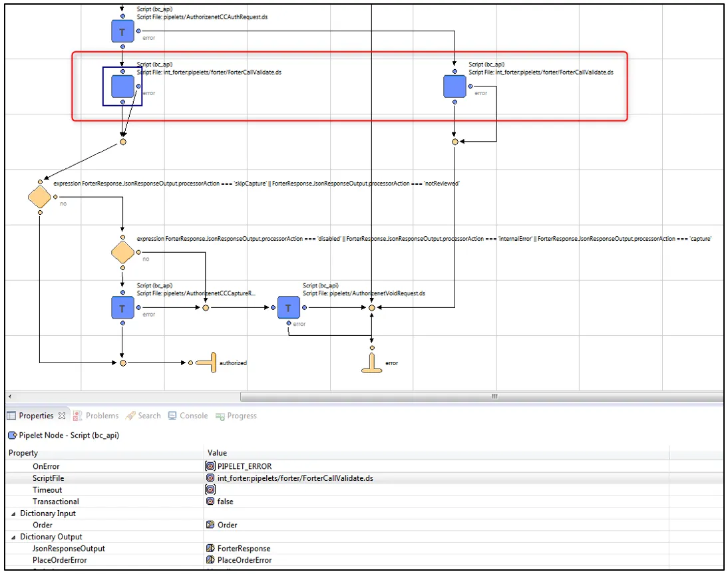Click the horizontal canvas scrollbar thumb
This screenshot has width=728, height=574.
482,396
